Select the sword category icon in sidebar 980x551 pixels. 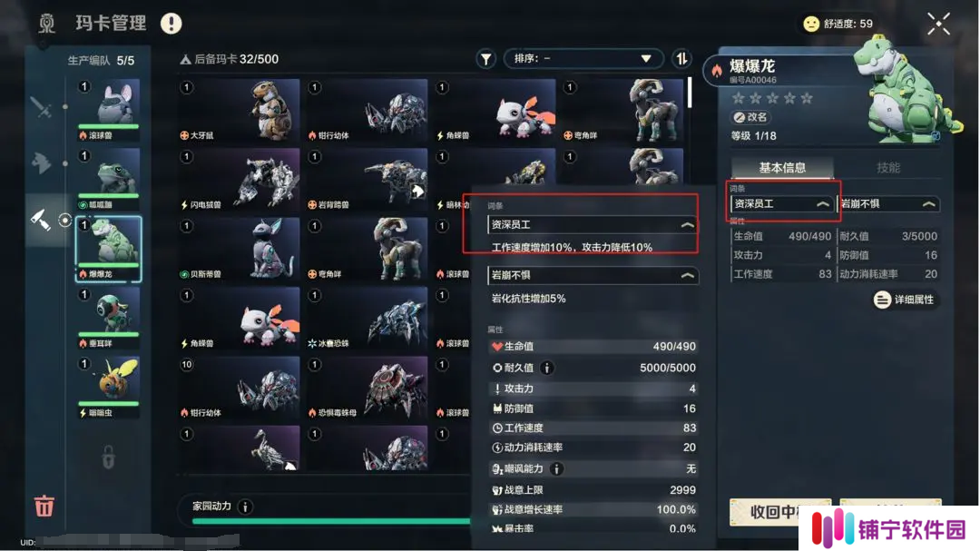tap(41, 107)
